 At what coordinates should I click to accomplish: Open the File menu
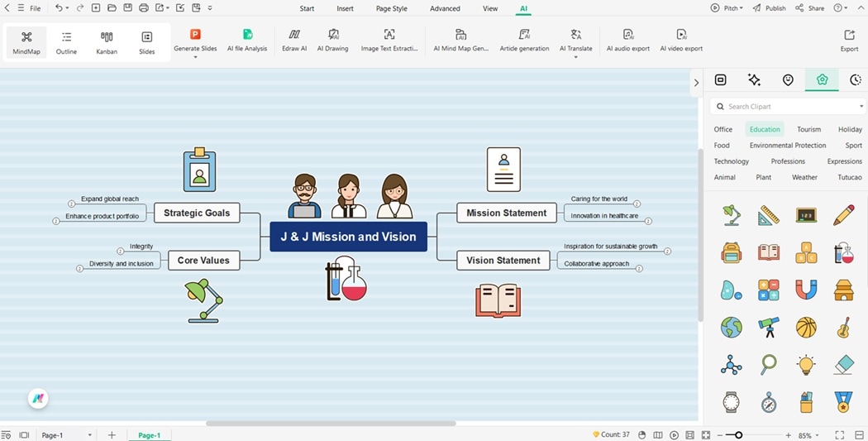pyautogui.click(x=36, y=8)
